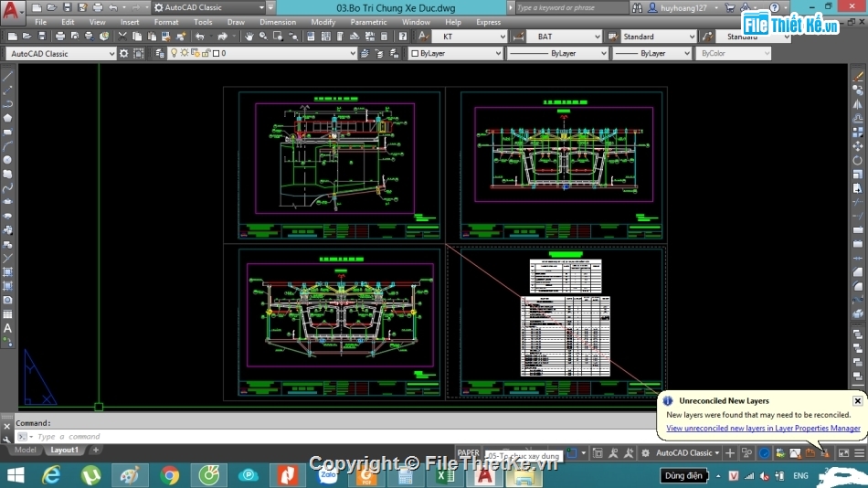Click the Workspace Settings gear icon

pyautogui.click(x=124, y=53)
